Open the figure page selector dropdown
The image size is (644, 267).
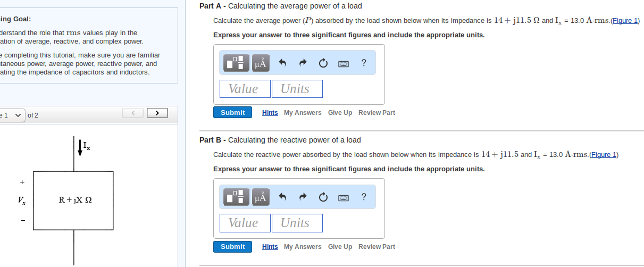(12, 115)
